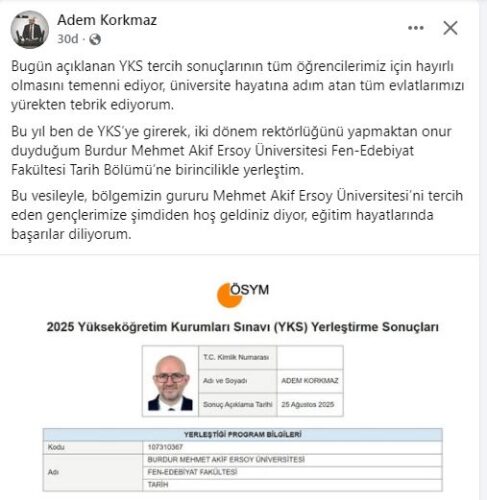This screenshot has height=500, width=487.
Task: Select the TARİH program row
Action: click(292, 485)
